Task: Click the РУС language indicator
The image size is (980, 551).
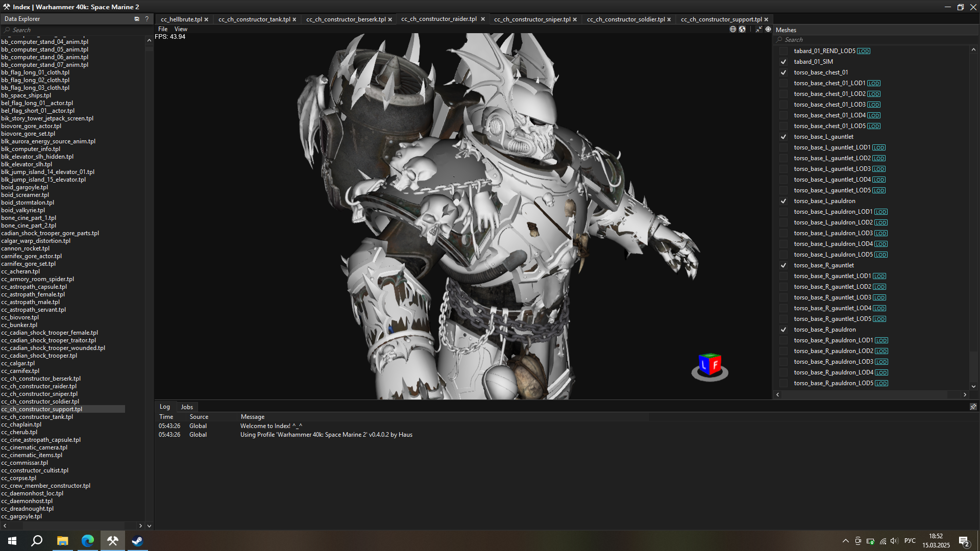Action: point(910,541)
